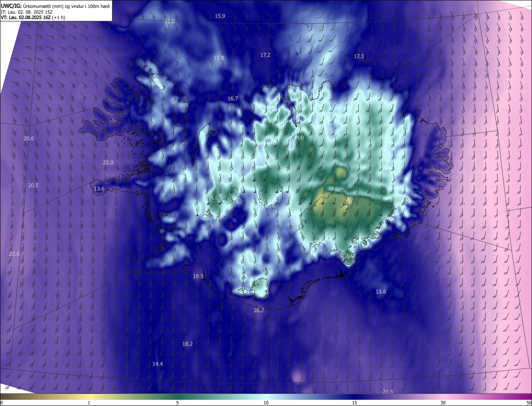The image size is (532, 406).
Task: Select the 'IT: Lau. 02. 08. 2025 15Z' line
Action: click(27, 12)
